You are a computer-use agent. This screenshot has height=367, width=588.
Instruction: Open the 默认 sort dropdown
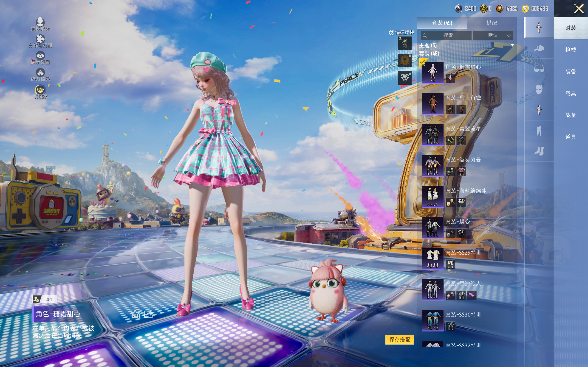click(x=493, y=35)
